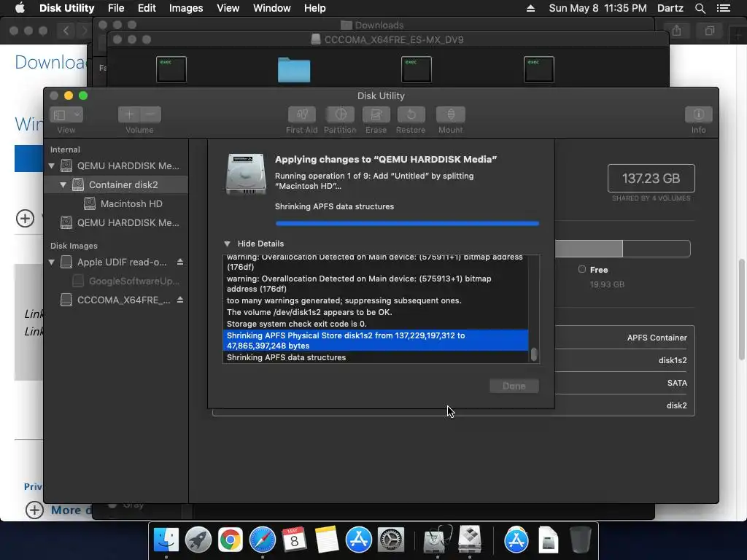Screen dimensions: 747x560
Task: Open the Help menu
Action: (315, 8)
